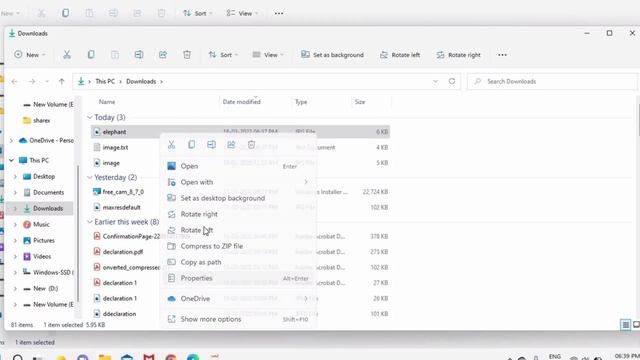Open recent locations dropdown arrow
Viewport: 640px width, 360px height.
pyautogui.click(x=47, y=82)
